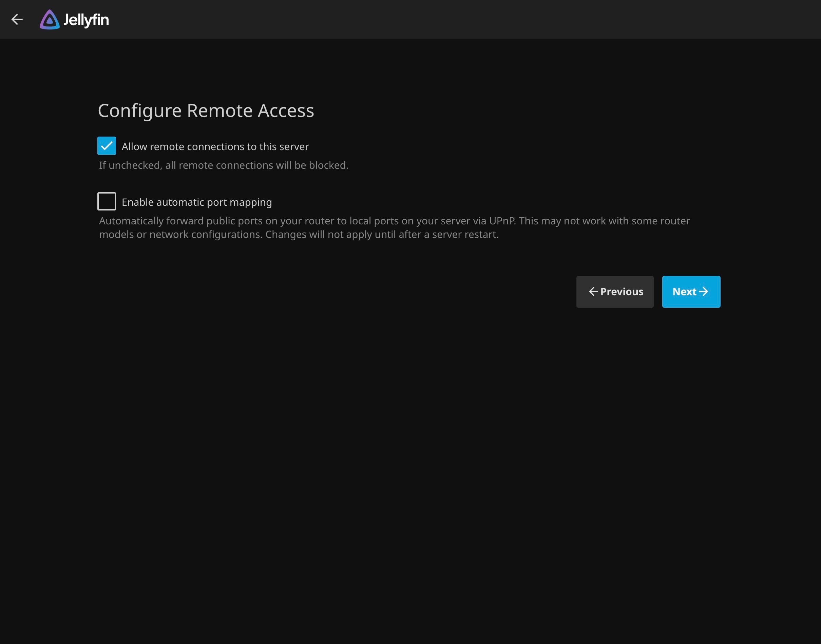Click right arrow icon inside Next button

703,291
